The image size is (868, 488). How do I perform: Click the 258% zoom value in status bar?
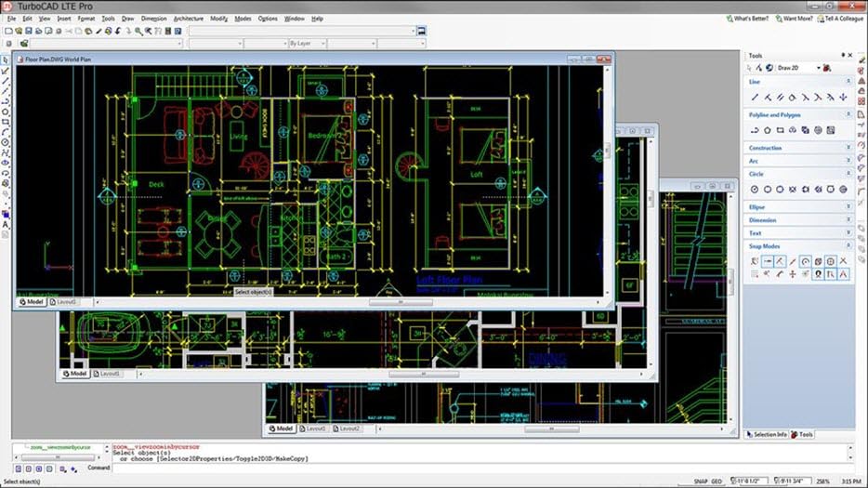pos(823,481)
